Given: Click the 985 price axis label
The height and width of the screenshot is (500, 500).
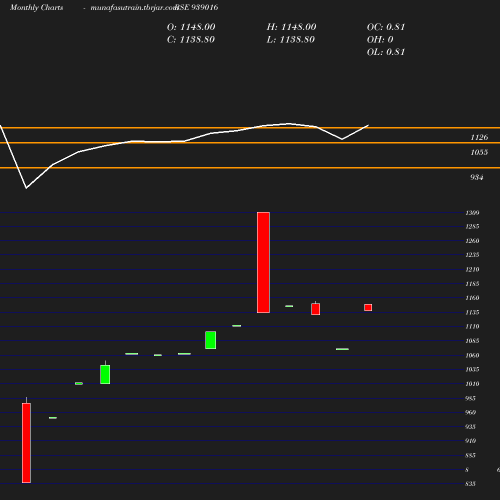Looking at the screenshot, I should 470,398.
